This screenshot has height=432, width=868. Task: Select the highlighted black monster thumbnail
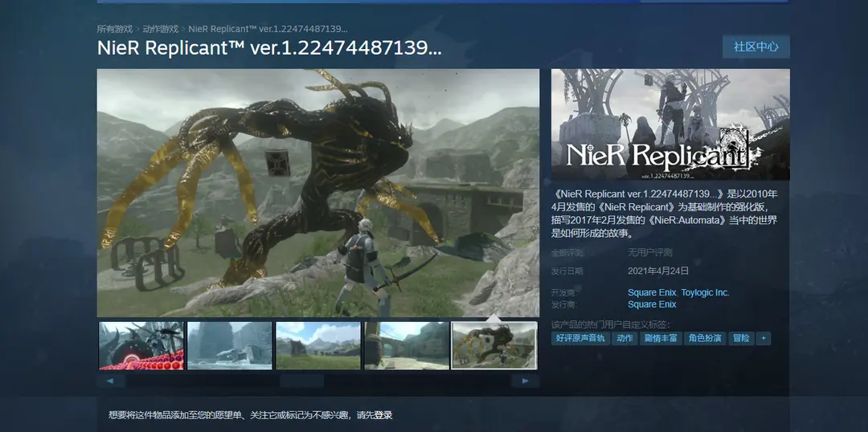pos(494,346)
